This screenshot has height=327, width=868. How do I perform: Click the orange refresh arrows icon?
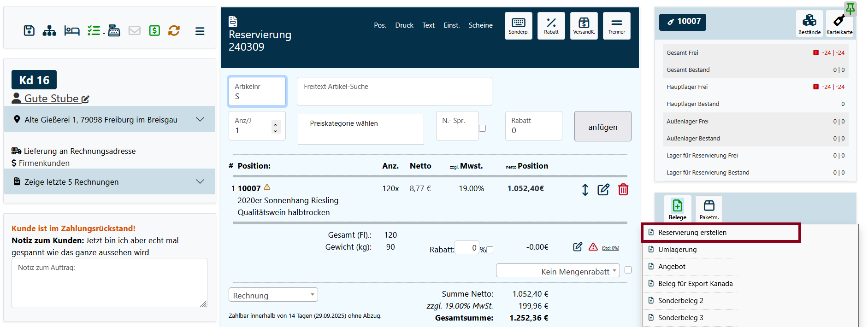[174, 31]
